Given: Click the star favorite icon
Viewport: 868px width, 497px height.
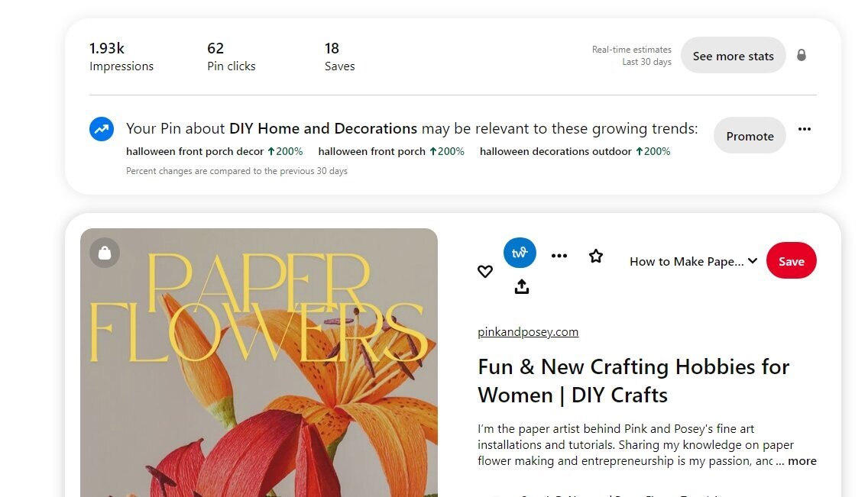Looking at the screenshot, I should tap(596, 256).
